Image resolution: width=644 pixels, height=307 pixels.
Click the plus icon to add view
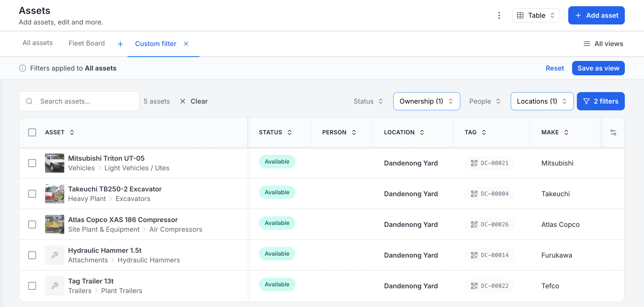120,44
